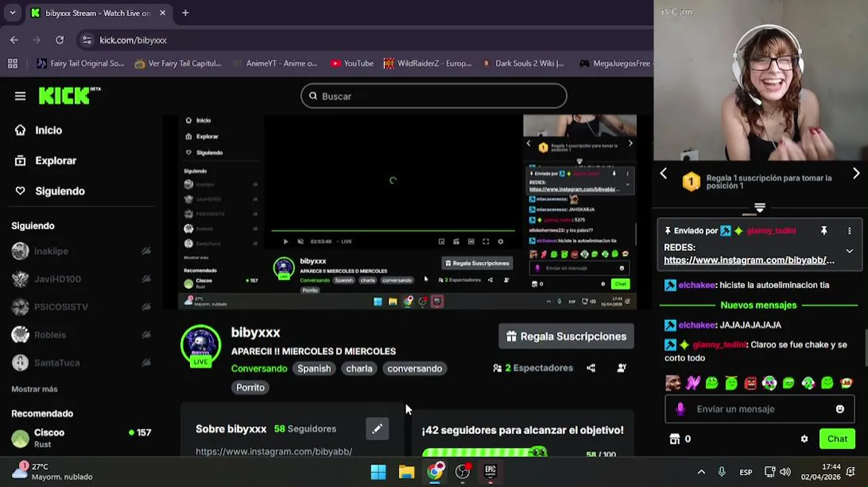Select the pink hand emote in chat
Viewport: 868px width, 487px height.
[692, 383]
